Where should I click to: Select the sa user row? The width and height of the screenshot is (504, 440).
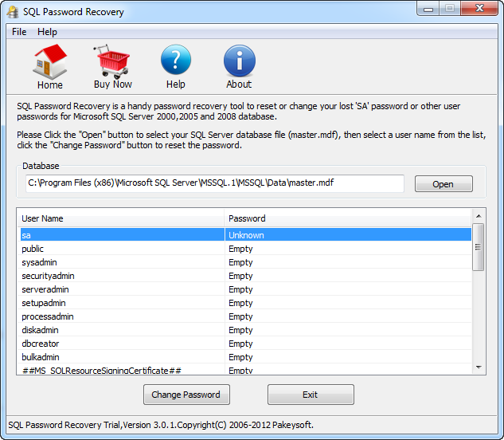[x=246, y=234]
